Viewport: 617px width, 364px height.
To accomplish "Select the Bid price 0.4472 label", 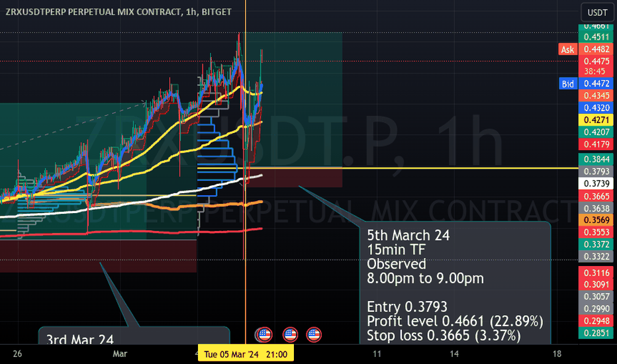I will click(x=596, y=83).
